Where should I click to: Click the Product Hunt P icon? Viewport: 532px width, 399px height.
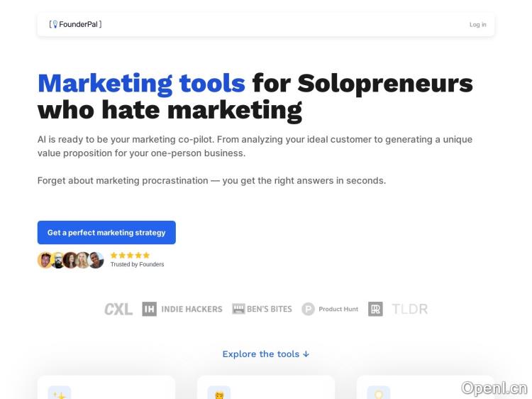(308, 309)
